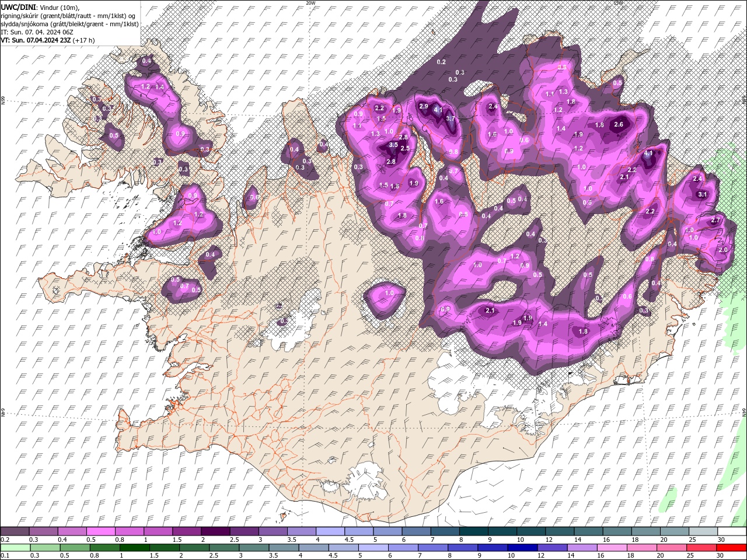The height and width of the screenshot is (560, 747).
Task: Select the bright pink snow swatch starting at 0.5
Action: [x=101, y=531]
